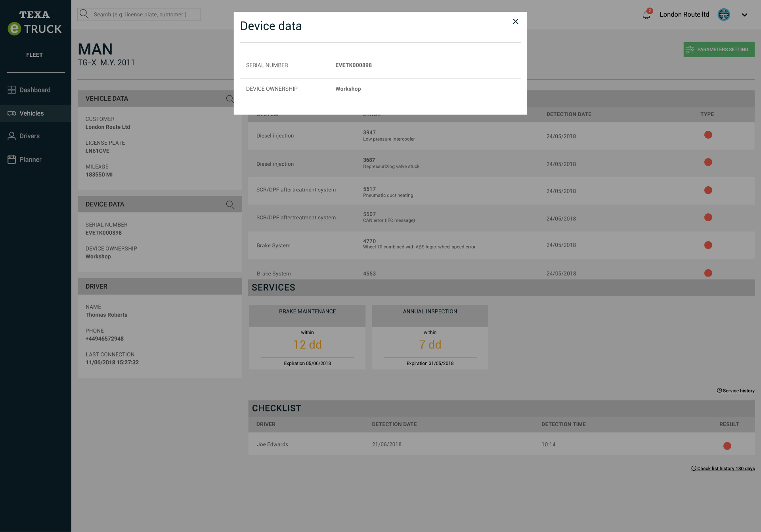Select the Annual Inspection service card
Viewport: 761px width, 532px height.
(x=430, y=337)
